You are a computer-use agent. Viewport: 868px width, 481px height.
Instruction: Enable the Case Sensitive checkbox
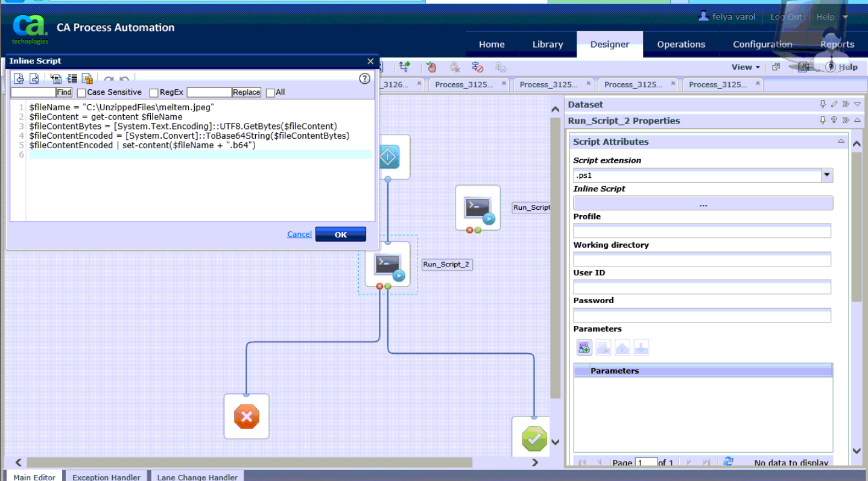81,93
